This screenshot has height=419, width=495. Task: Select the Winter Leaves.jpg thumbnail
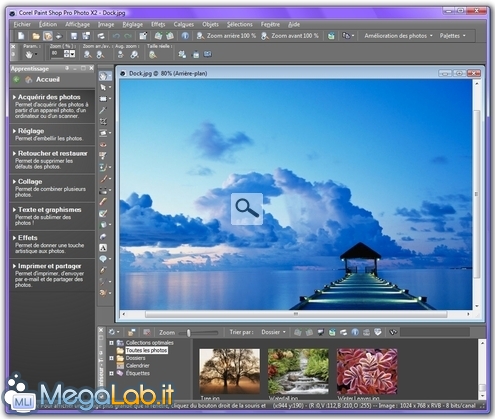[367, 371]
